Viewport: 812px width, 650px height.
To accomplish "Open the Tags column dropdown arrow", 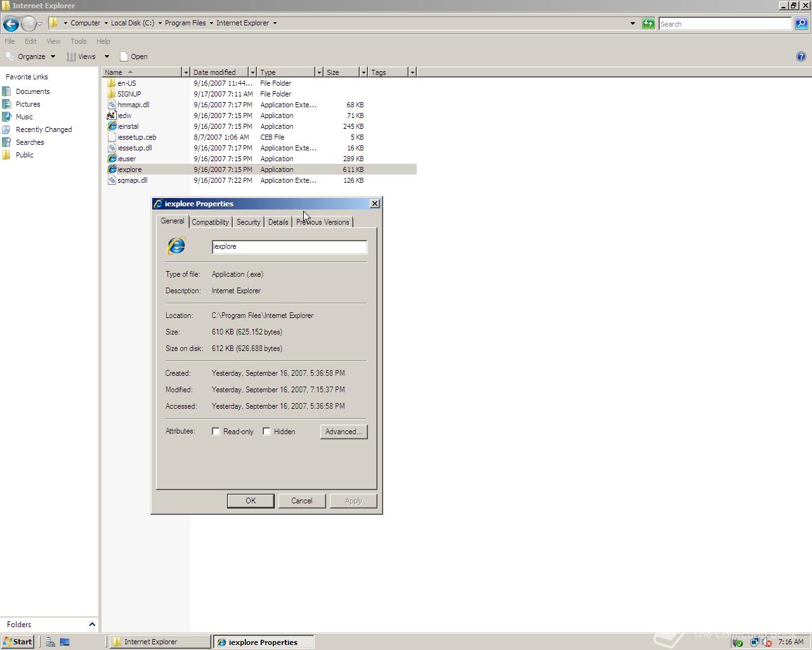I will click(x=412, y=72).
